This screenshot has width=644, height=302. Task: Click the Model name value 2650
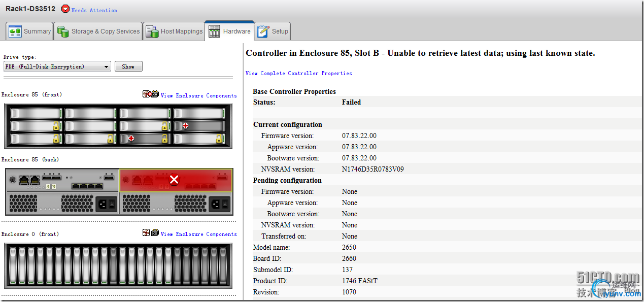click(x=349, y=247)
